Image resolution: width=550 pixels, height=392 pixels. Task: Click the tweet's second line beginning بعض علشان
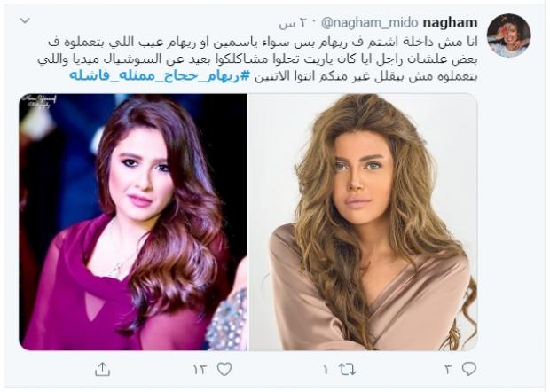(x=257, y=59)
